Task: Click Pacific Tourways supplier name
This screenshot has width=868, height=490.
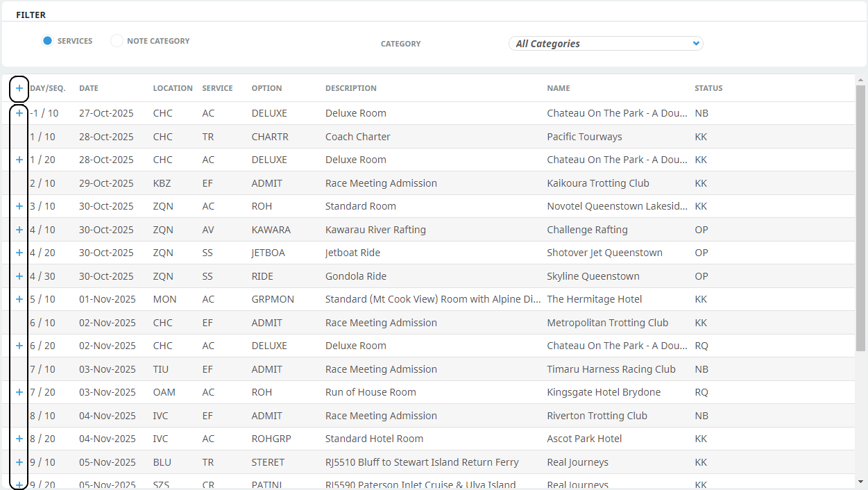Action: [584, 137]
